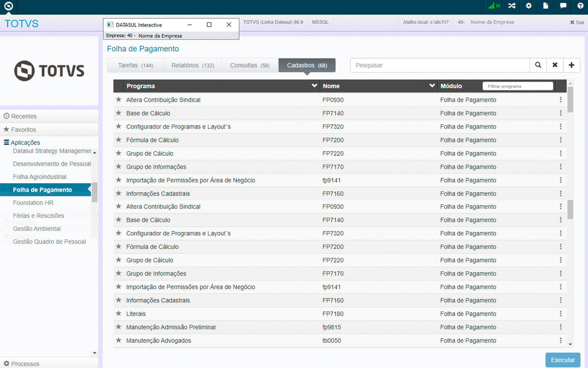588x368 pixels.
Task: Click the plus icon beside search
Action: coord(572,65)
